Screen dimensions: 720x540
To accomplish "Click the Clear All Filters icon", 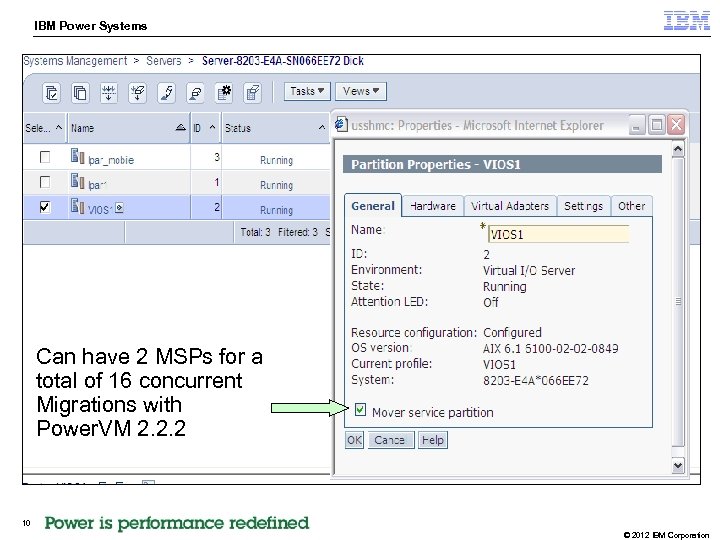I will click(137, 93).
